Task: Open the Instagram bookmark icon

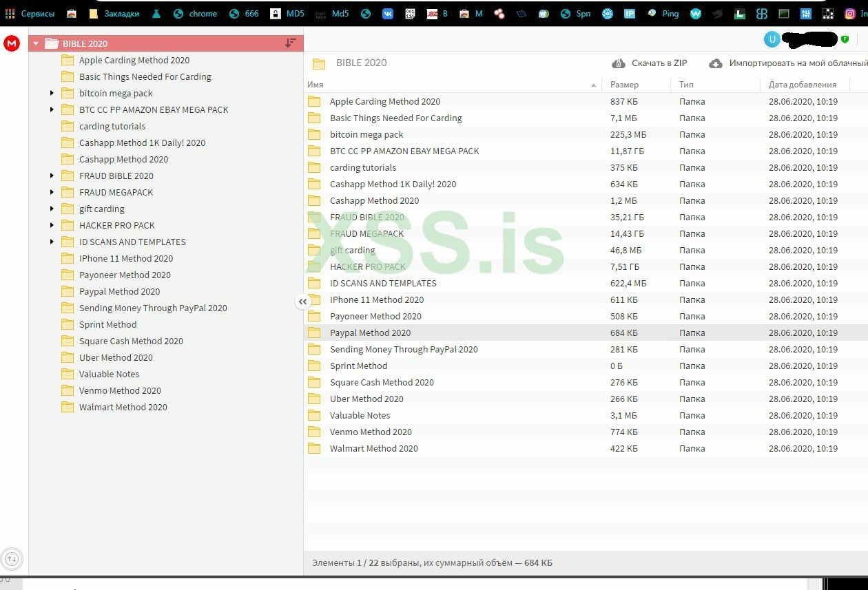Action: point(850,13)
